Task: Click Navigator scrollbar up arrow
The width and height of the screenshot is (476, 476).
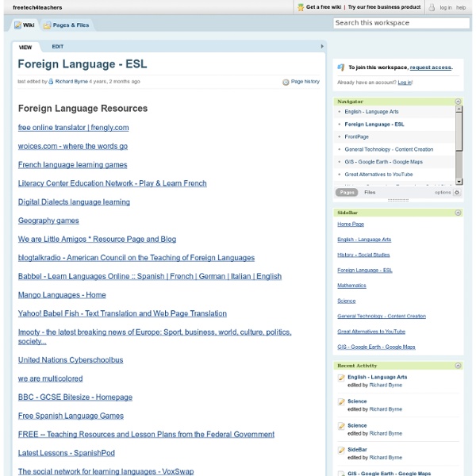Action: pos(459,109)
